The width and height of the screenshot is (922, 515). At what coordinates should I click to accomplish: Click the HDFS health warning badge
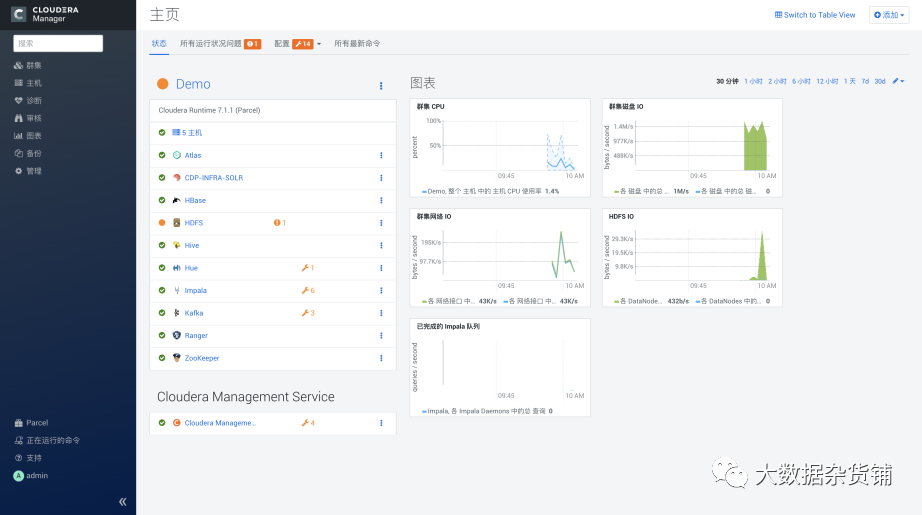(x=279, y=223)
